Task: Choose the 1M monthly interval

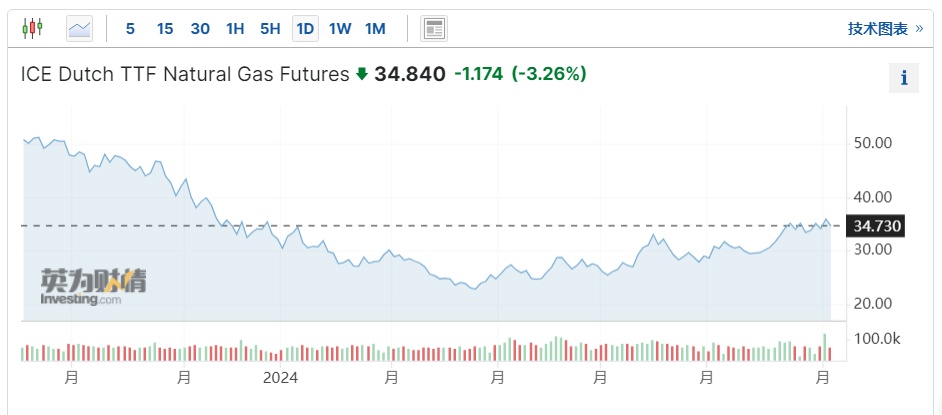Action: pyautogui.click(x=375, y=29)
